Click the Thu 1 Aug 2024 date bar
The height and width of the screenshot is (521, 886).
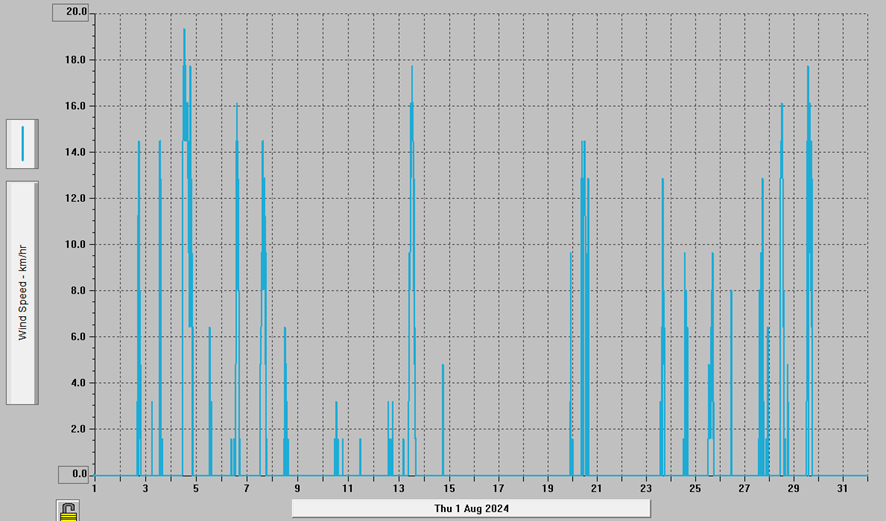[x=472, y=509]
